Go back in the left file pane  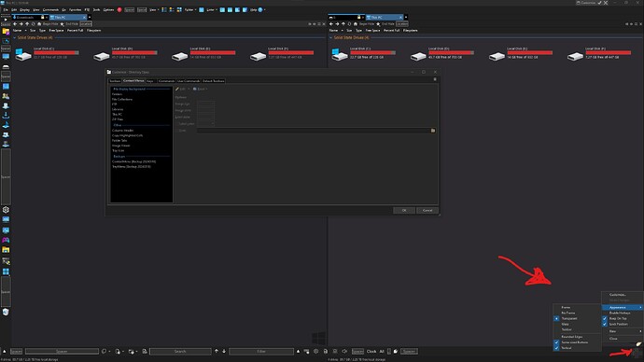pyautogui.click(x=15, y=24)
